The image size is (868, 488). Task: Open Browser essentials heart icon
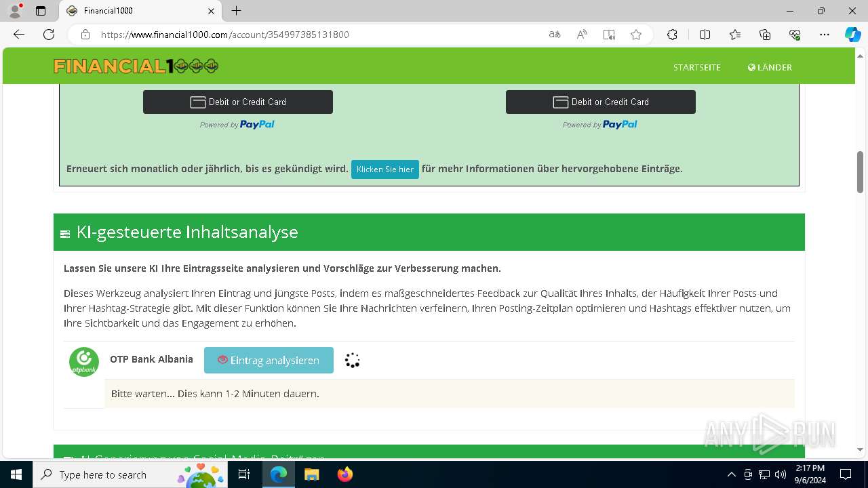tap(795, 35)
